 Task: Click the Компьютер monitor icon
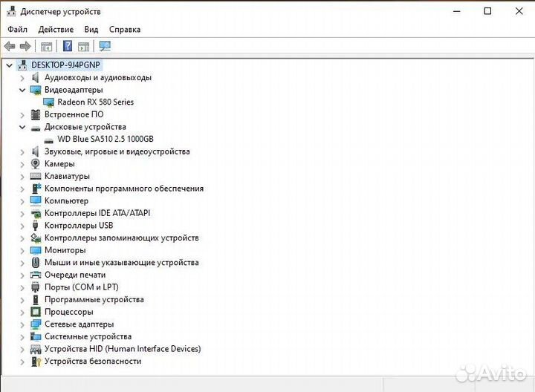(x=36, y=200)
